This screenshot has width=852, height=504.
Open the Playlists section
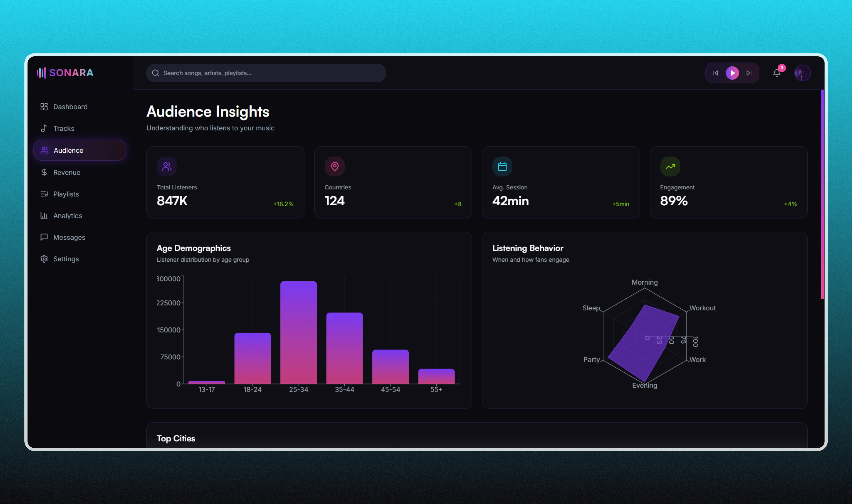[66, 194]
